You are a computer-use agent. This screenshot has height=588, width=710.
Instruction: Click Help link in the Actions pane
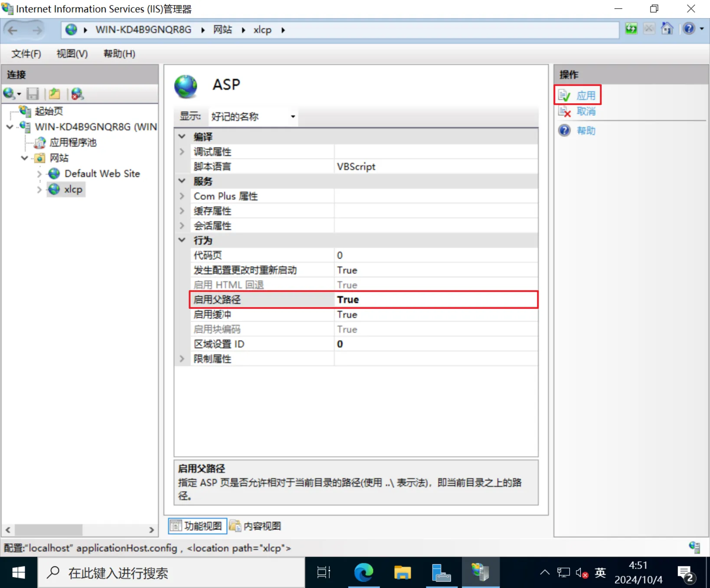(586, 131)
